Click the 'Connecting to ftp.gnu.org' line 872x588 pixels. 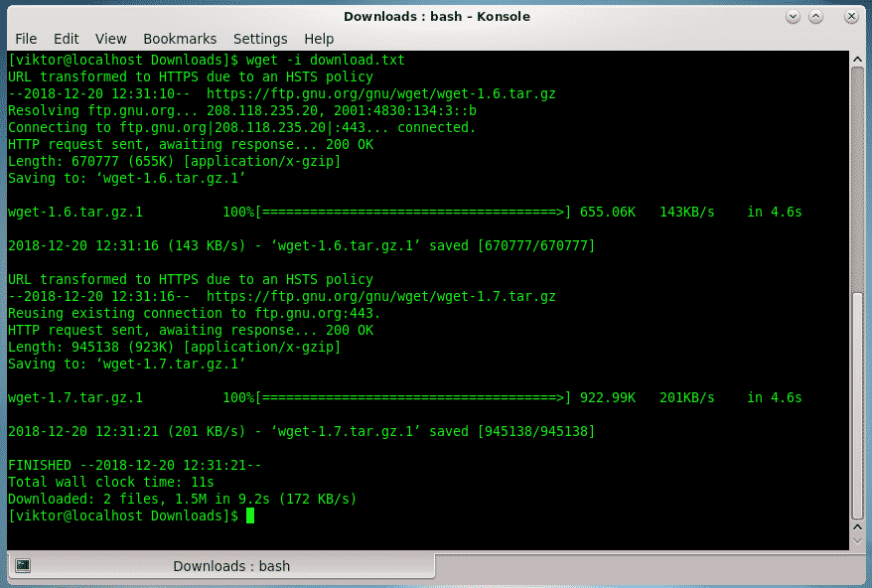[242, 127]
